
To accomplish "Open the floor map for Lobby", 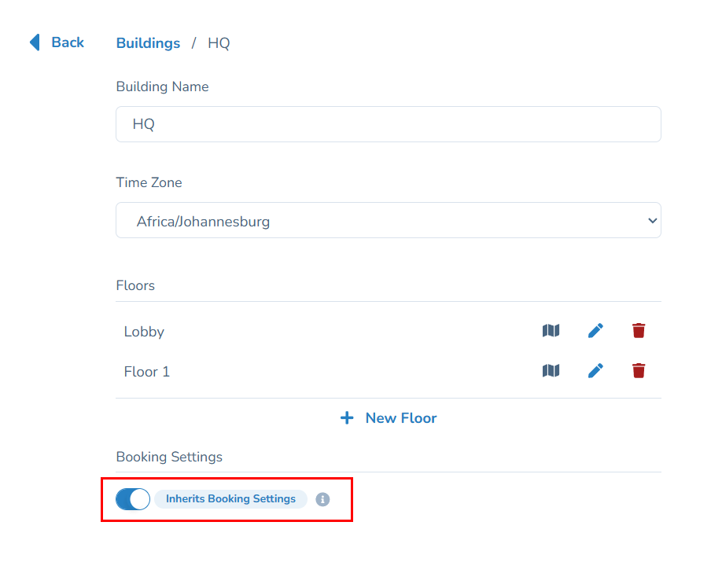I will pos(551,330).
